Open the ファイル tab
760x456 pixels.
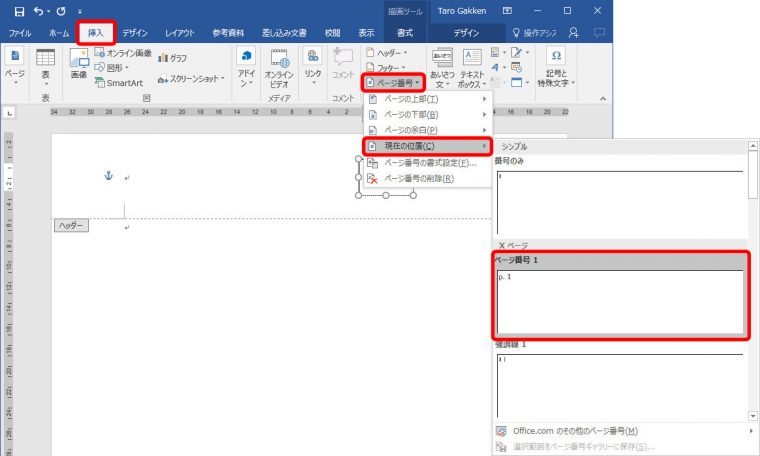click(20, 33)
